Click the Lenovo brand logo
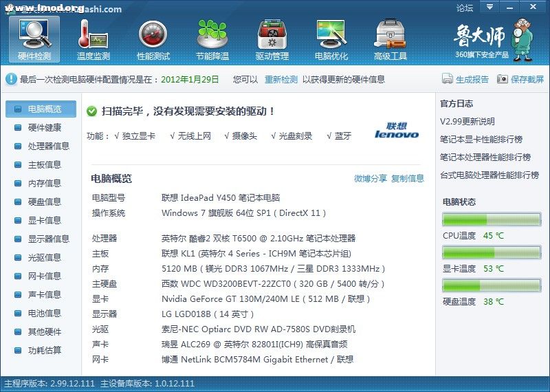Image resolution: width=550 pixels, height=392 pixels. point(397,131)
